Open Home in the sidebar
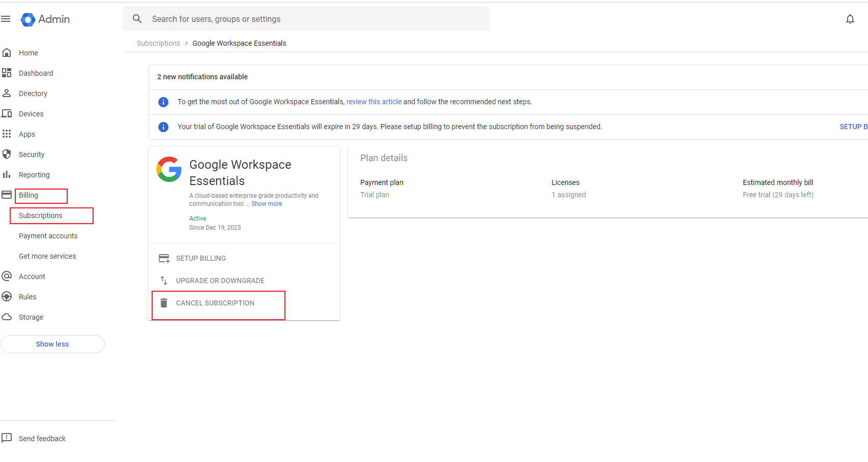The height and width of the screenshot is (462, 868). coord(28,53)
